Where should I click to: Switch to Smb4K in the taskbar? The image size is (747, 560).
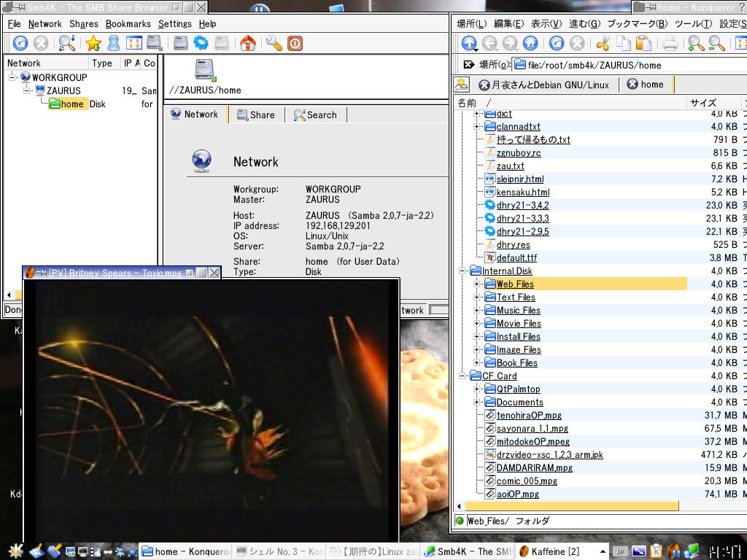468,551
